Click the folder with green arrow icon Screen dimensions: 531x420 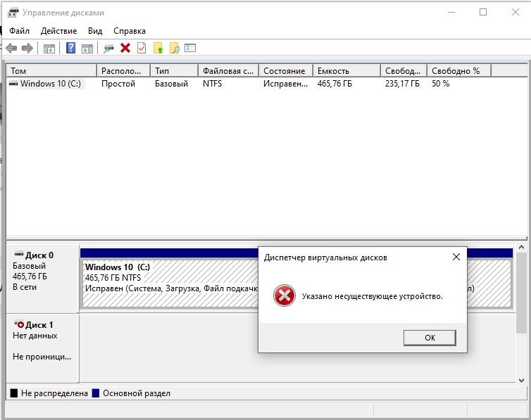[x=158, y=48]
